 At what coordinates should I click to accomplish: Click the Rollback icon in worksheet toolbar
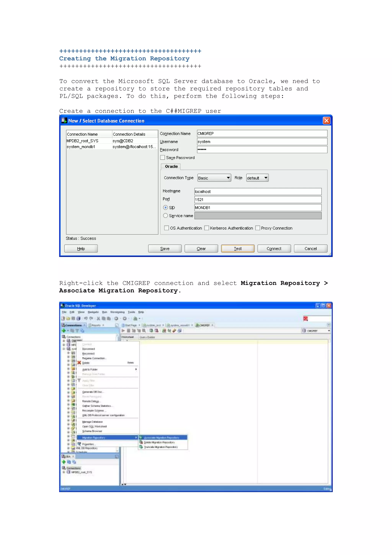(x=157, y=331)
